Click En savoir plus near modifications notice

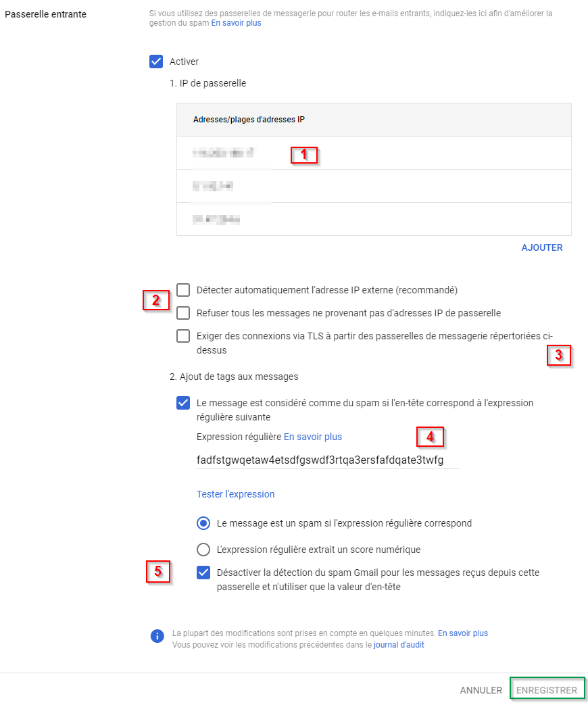(x=463, y=633)
